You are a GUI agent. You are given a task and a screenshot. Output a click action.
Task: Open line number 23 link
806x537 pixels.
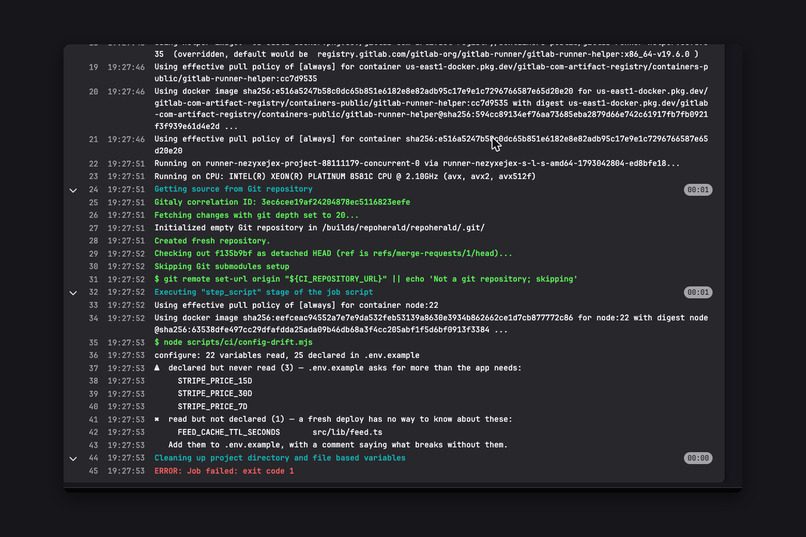coord(93,176)
